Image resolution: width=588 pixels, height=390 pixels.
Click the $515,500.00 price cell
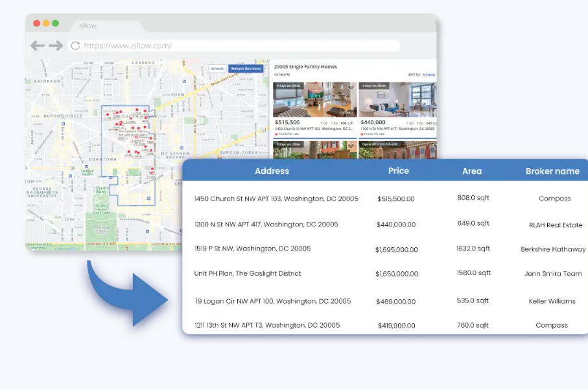point(395,199)
